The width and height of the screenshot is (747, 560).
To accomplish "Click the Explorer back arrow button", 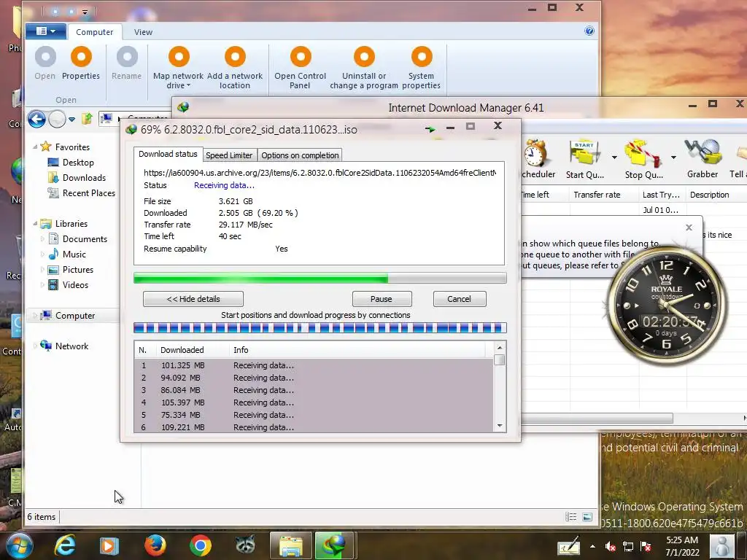I will 36,119.
